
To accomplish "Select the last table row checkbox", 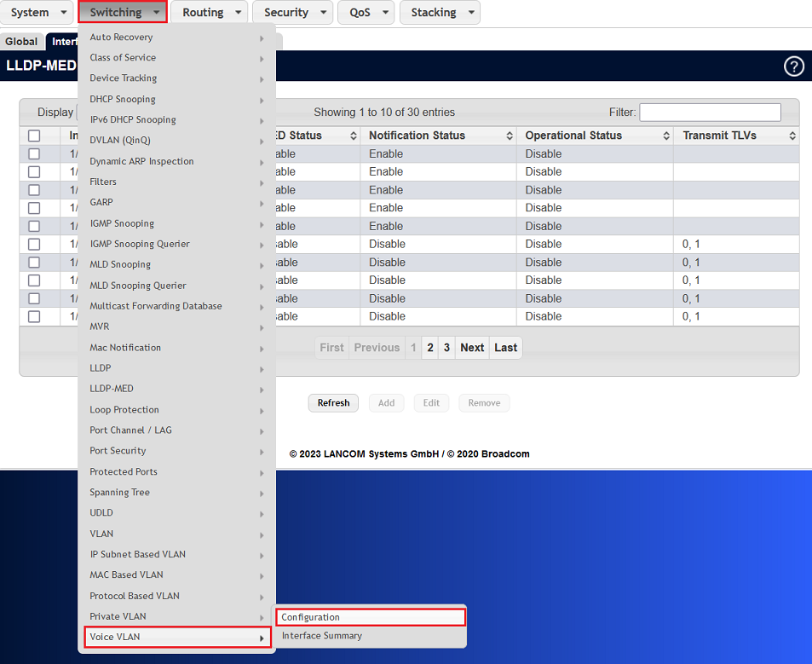I will click(x=33, y=316).
